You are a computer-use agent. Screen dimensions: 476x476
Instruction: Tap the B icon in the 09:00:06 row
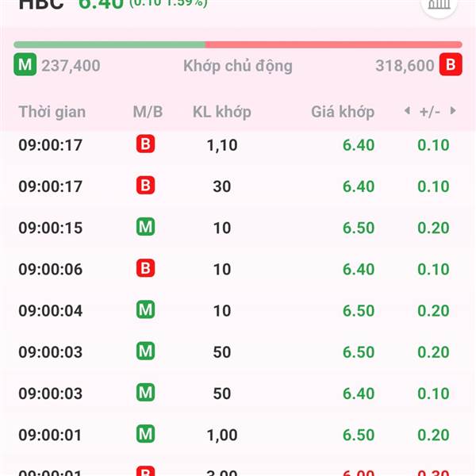pos(145,268)
